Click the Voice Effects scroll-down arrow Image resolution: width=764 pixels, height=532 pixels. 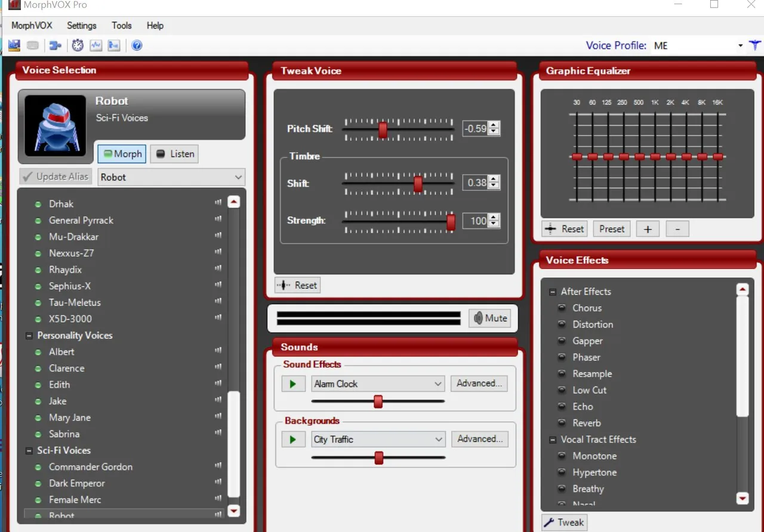pyautogui.click(x=743, y=499)
